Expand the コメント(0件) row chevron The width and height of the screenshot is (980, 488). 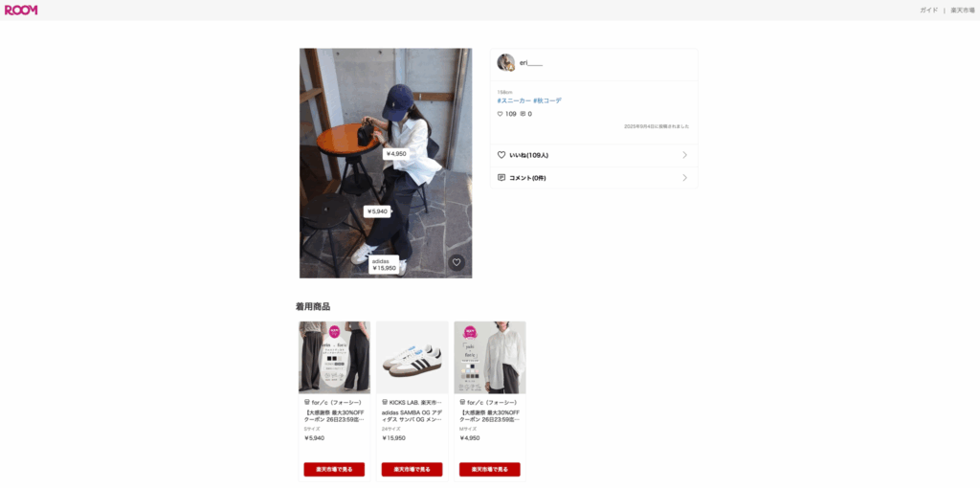click(684, 177)
